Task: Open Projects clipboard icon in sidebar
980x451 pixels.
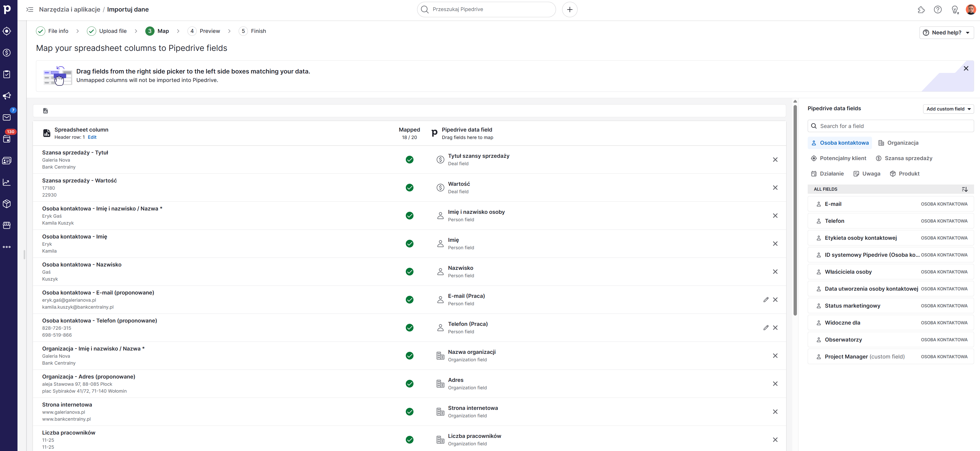Action: point(7,74)
